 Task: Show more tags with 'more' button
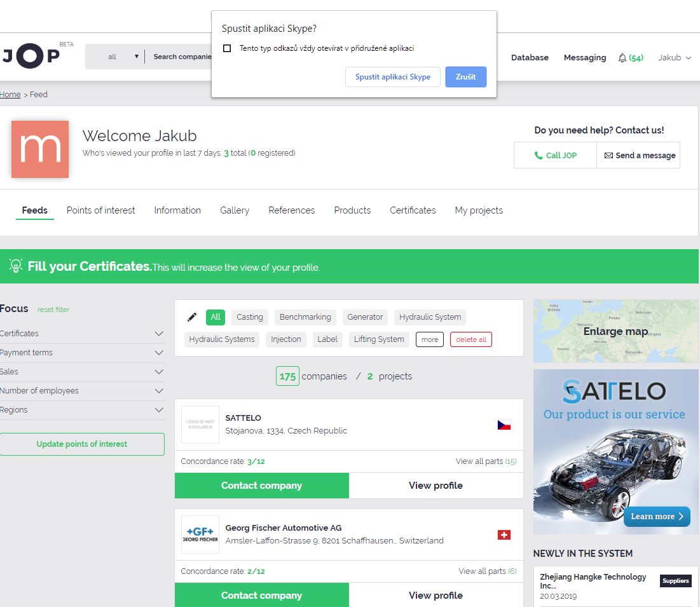[x=429, y=339]
